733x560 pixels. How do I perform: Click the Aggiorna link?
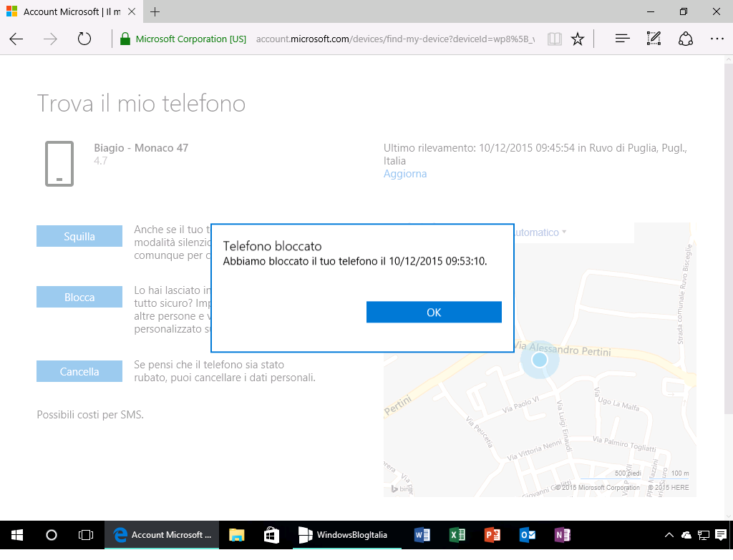coord(405,174)
